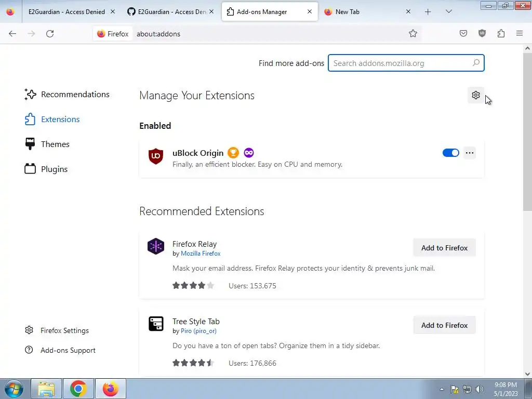Click the Firefox Relay title text
The width and height of the screenshot is (532, 399).
(194, 244)
